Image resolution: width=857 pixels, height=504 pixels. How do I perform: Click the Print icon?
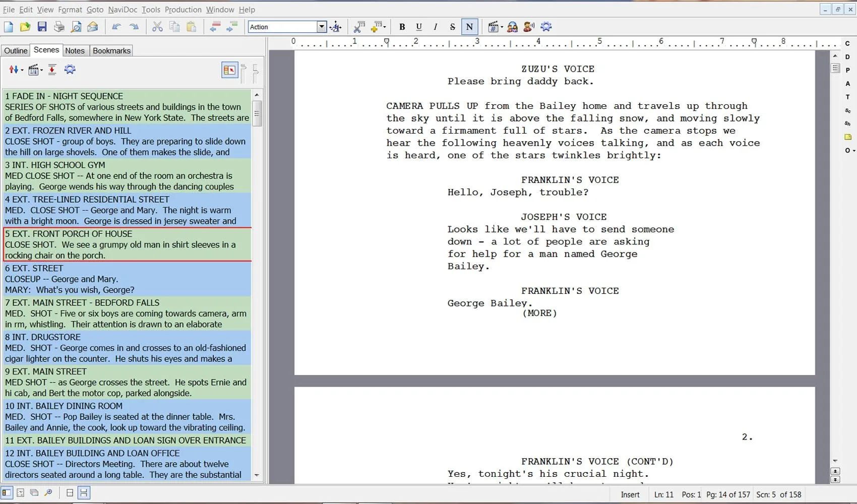[x=59, y=27]
